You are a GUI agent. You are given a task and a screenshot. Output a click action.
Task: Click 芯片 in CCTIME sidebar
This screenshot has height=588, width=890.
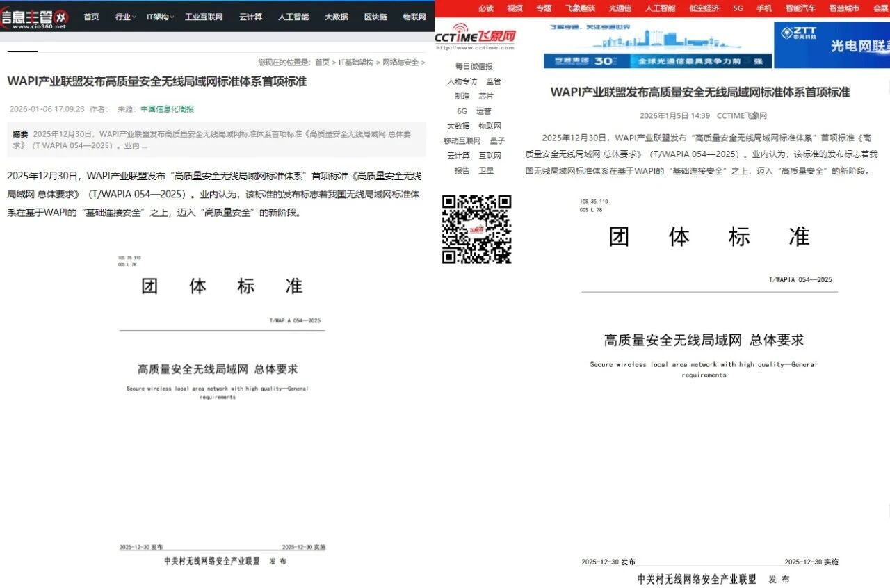pos(486,96)
